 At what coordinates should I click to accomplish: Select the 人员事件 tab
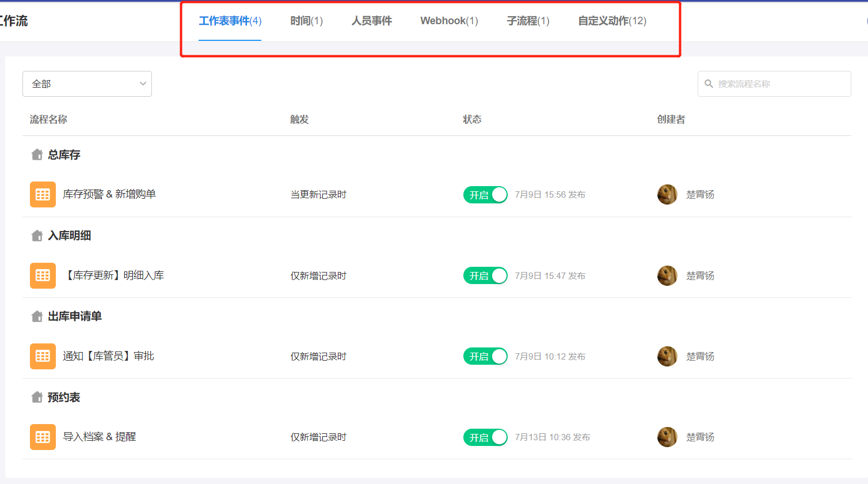tap(372, 21)
